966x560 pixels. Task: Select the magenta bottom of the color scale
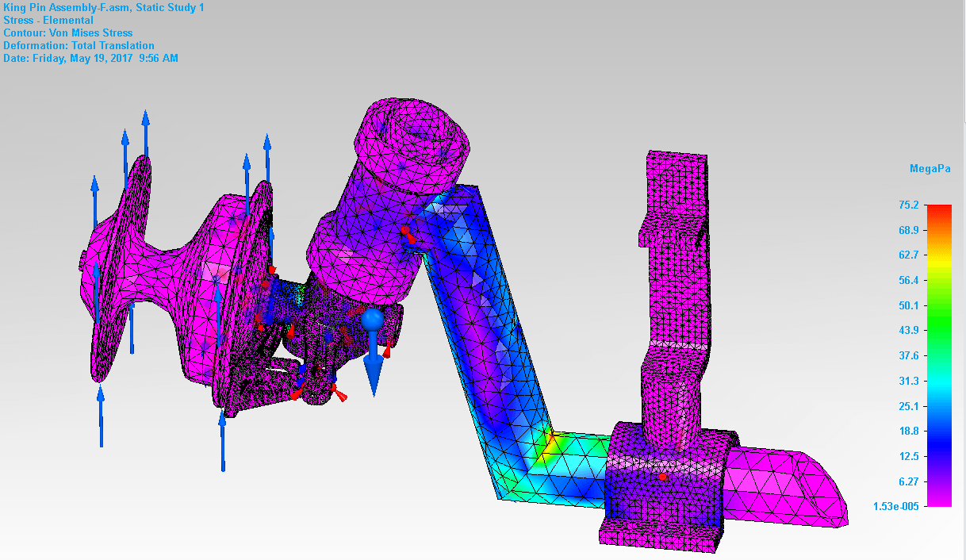(939, 498)
